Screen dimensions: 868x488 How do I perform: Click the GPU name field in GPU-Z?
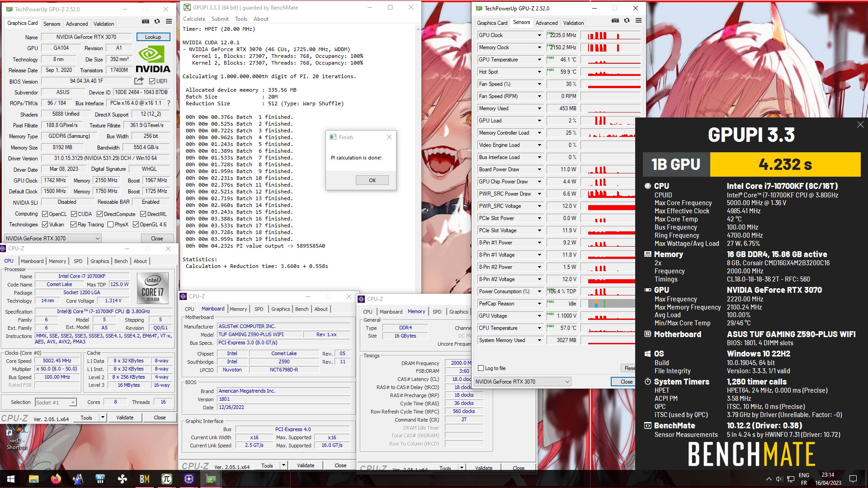[86, 37]
